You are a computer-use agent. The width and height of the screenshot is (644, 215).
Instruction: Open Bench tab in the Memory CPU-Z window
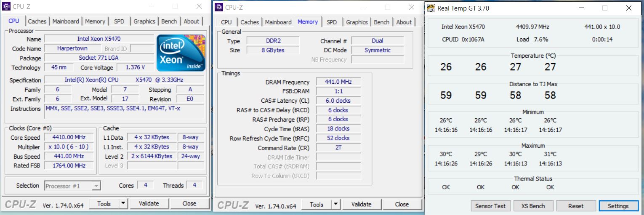(x=382, y=22)
